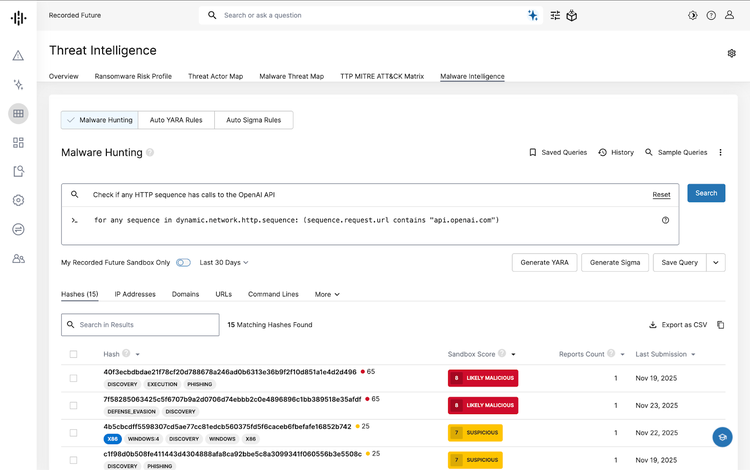Click the graduation cap help button

click(x=721, y=437)
